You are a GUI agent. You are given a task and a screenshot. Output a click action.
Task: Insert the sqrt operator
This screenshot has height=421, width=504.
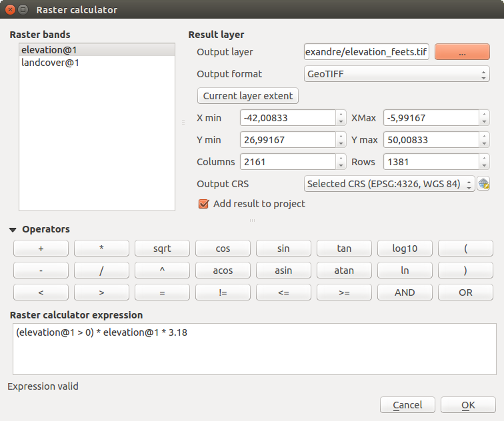pos(162,248)
